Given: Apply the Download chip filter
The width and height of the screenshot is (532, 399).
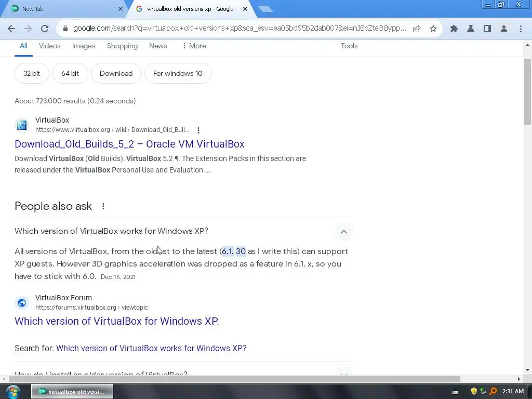Looking at the screenshot, I should (x=116, y=73).
